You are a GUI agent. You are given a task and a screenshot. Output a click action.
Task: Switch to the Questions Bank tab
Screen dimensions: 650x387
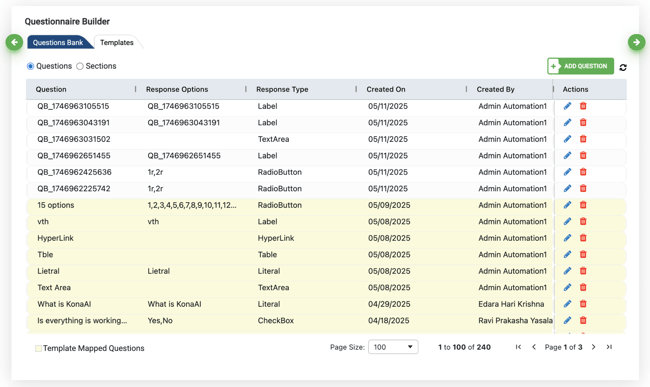[58, 42]
